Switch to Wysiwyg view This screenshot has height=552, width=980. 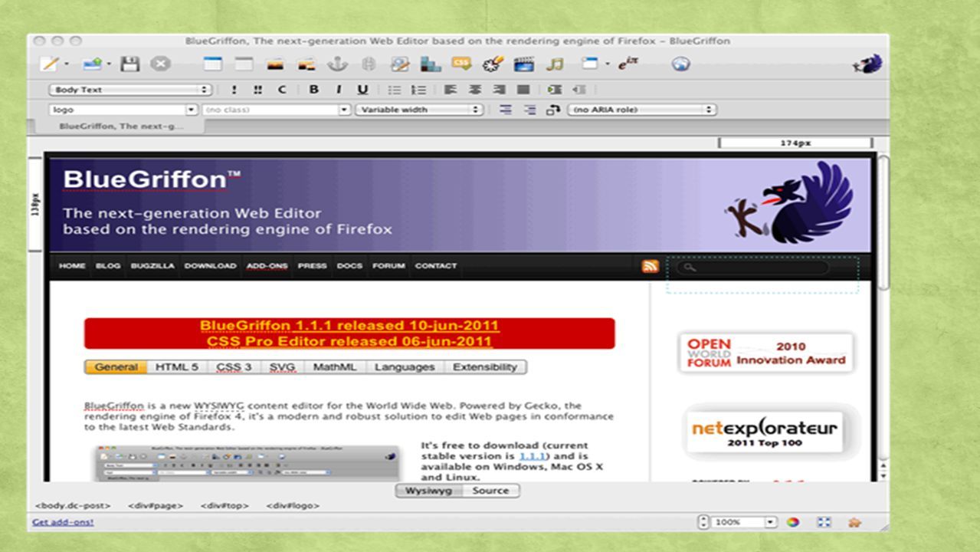[429, 491]
